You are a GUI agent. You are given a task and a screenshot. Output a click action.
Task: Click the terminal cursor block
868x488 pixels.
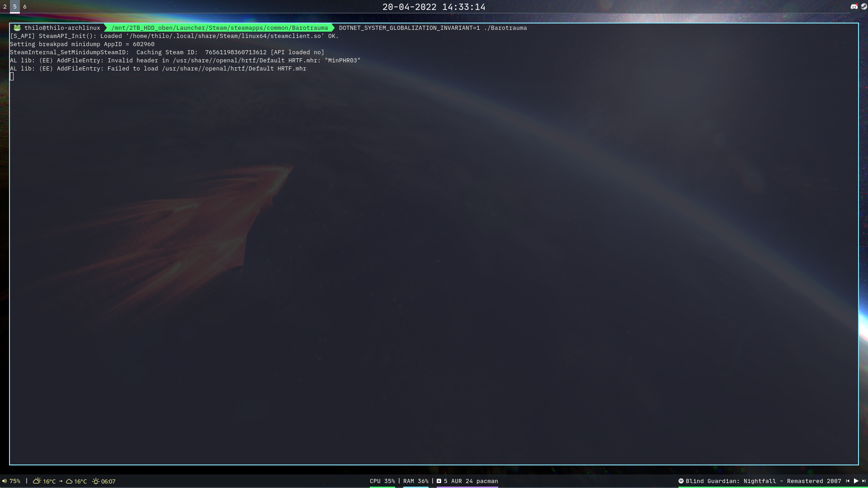(x=12, y=77)
